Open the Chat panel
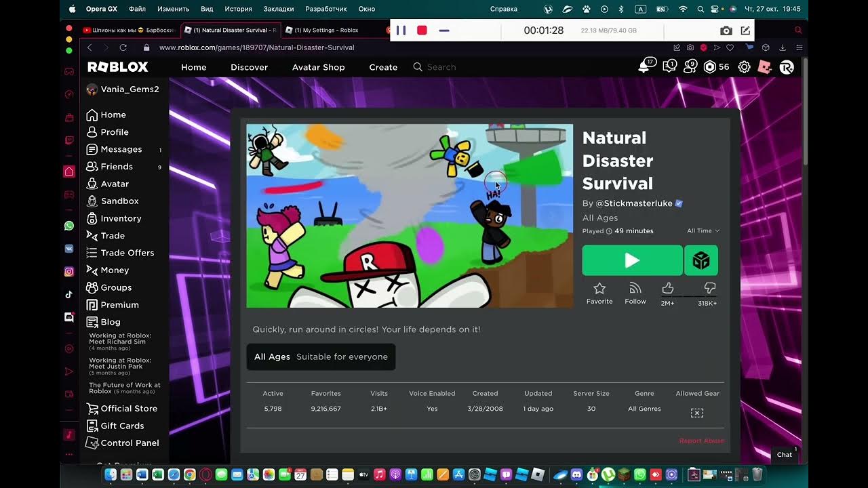The height and width of the screenshot is (488, 868). pos(785,455)
